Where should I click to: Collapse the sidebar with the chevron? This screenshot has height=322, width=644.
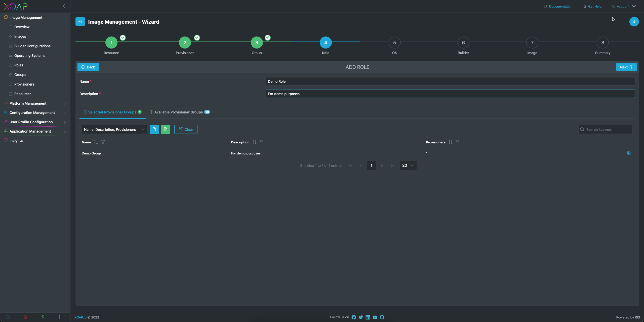[x=64, y=6]
